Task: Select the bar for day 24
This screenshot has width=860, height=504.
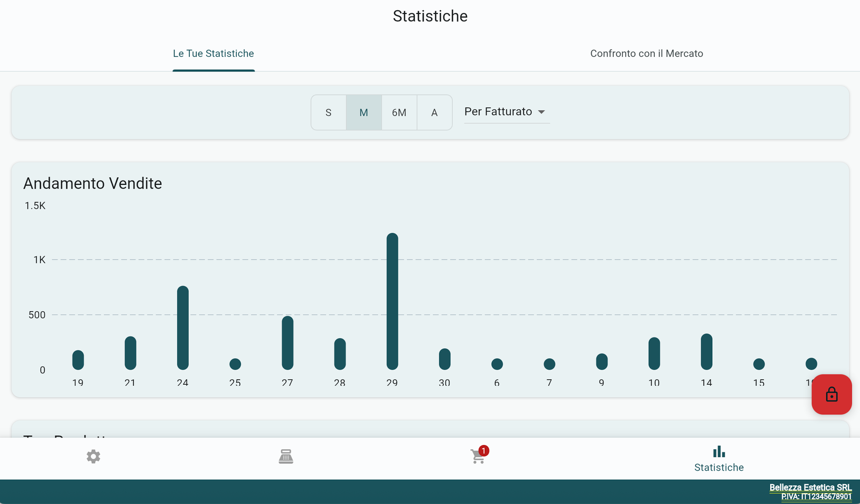Action: tap(183, 328)
